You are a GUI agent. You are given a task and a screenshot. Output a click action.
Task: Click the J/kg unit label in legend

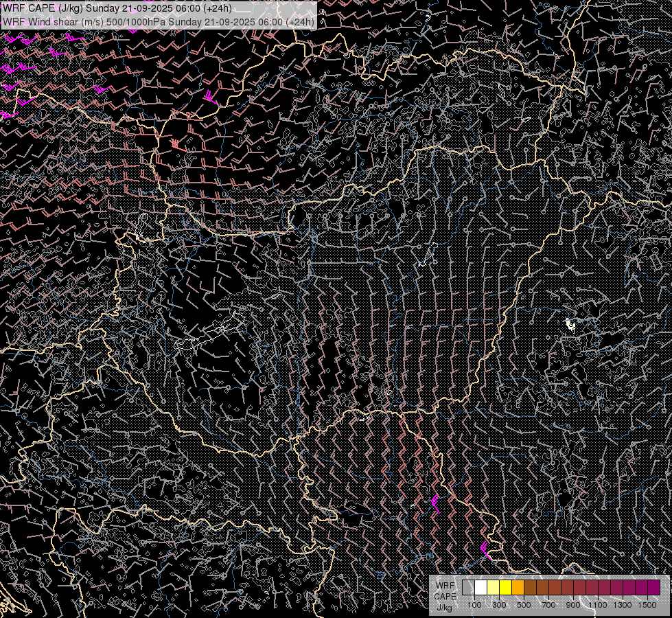coord(445,608)
